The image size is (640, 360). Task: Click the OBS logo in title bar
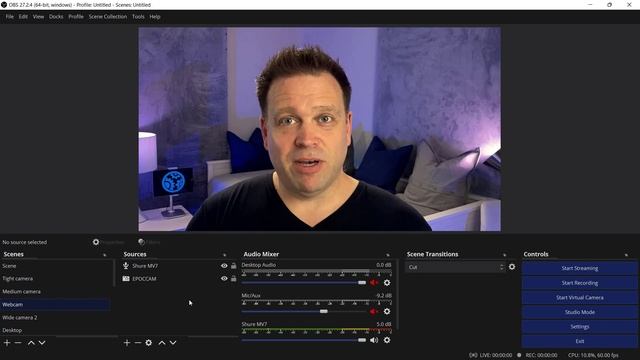[4, 5]
